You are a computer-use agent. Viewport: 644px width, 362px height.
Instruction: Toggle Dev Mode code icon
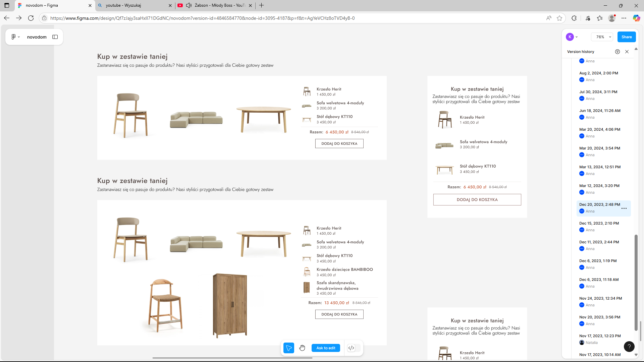click(351, 348)
